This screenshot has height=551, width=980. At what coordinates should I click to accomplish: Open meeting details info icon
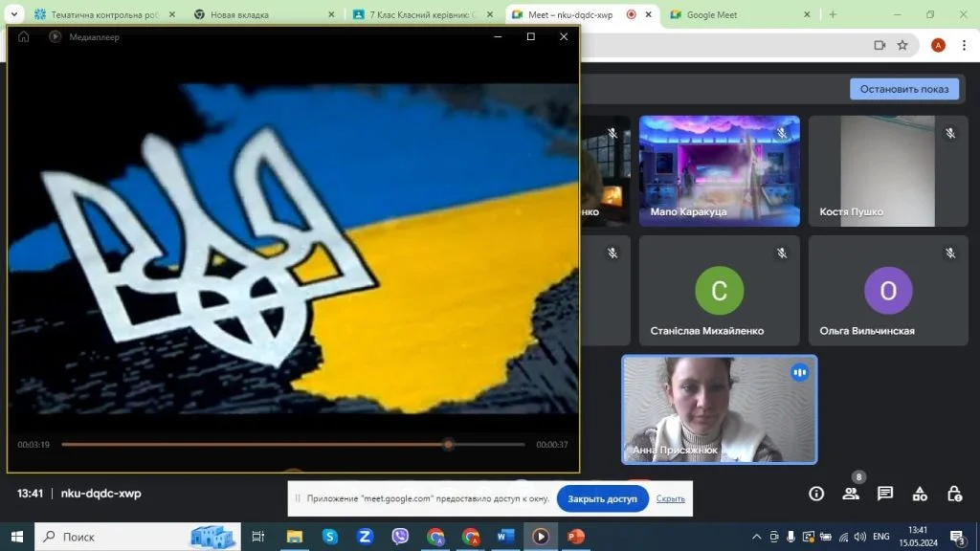coord(816,494)
